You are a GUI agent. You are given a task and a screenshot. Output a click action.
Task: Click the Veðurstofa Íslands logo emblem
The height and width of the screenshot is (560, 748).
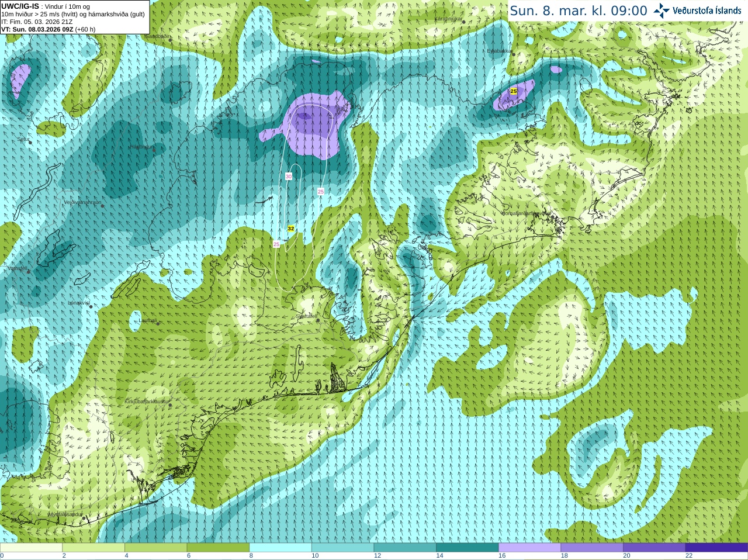tap(662, 11)
